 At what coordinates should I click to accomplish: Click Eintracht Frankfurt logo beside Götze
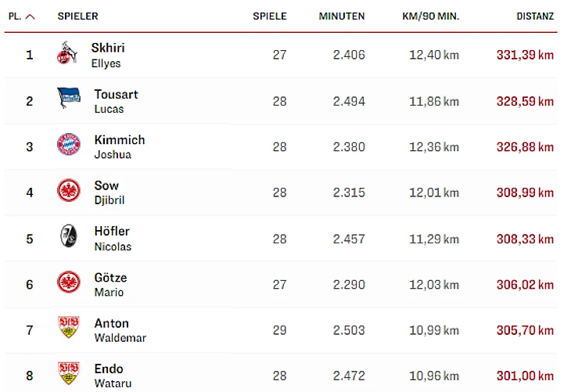tap(68, 282)
